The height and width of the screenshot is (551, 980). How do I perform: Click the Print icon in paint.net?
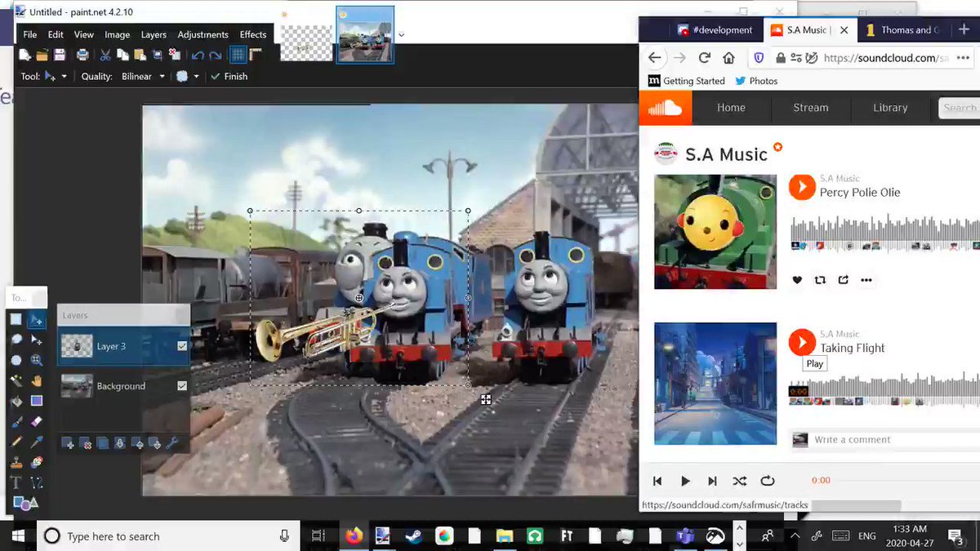82,56
